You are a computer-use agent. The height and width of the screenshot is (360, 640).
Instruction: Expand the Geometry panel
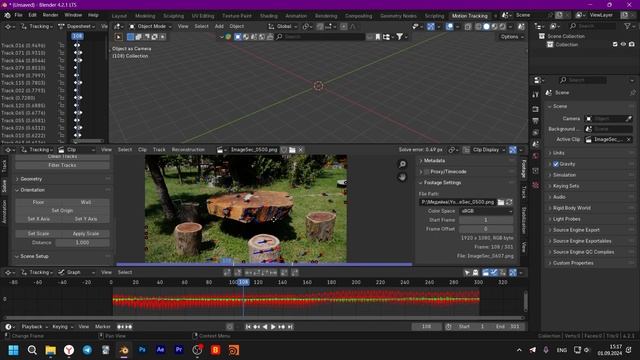tap(31, 179)
